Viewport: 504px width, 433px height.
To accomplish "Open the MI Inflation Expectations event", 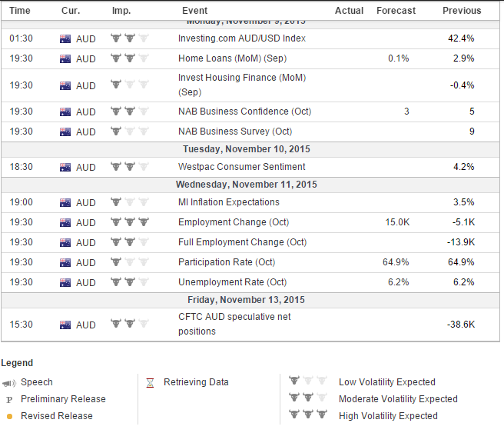I will coord(228,202).
